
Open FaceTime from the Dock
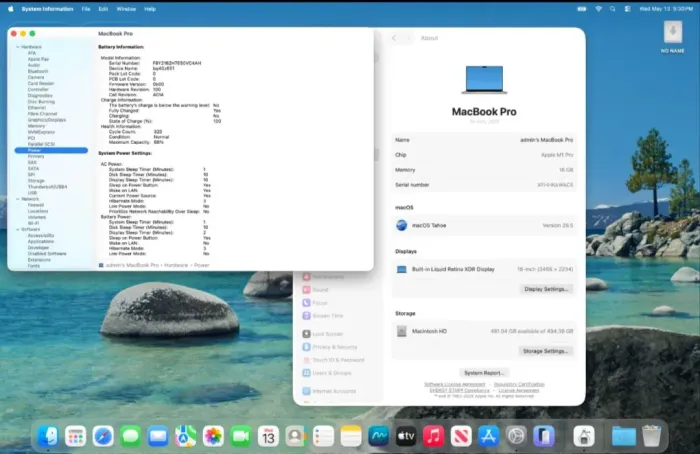pyautogui.click(x=241, y=436)
